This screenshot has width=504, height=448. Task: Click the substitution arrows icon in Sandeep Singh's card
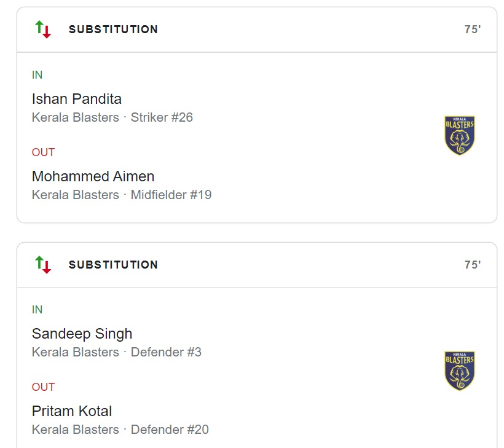pos(43,264)
